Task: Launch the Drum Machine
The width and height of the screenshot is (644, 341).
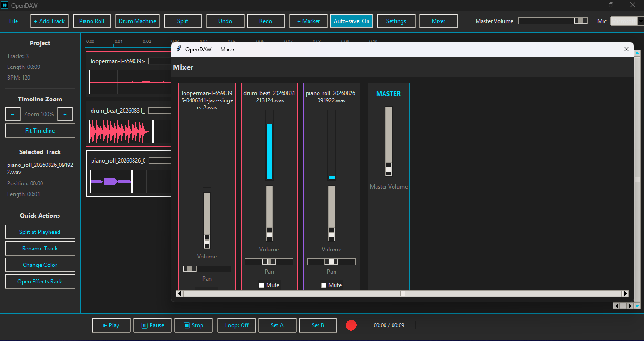Action: 137,21
